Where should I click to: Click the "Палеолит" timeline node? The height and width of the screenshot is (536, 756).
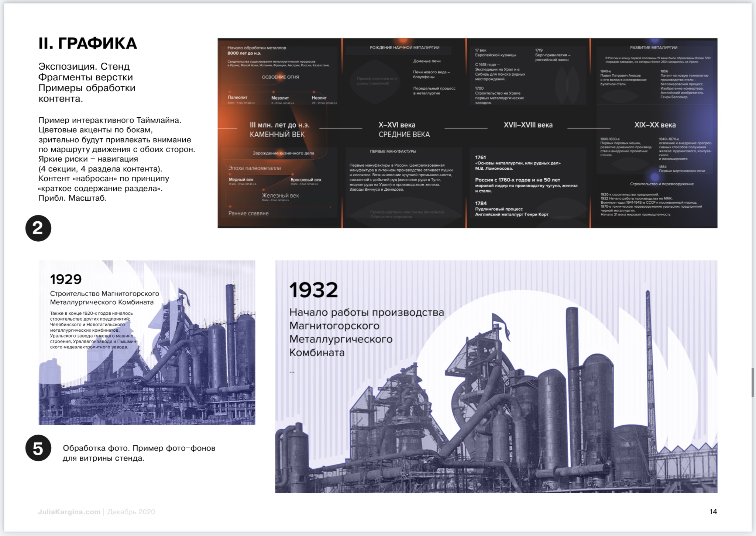coord(237,98)
